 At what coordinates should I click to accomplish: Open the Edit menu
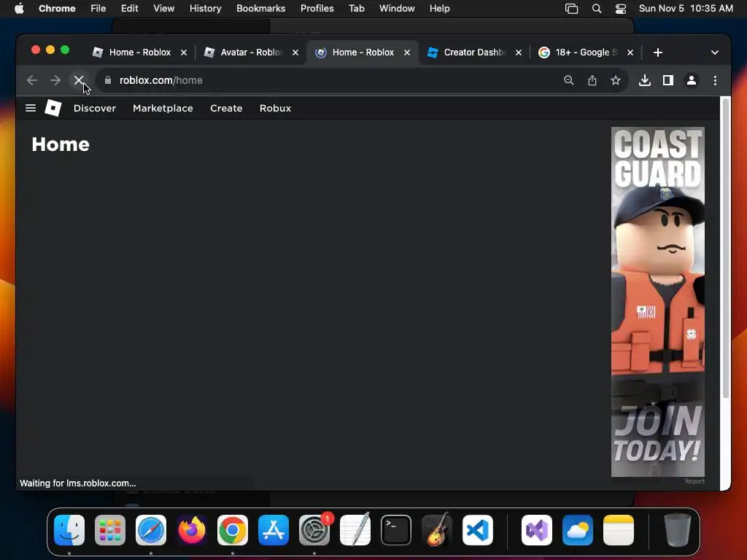point(130,9)
